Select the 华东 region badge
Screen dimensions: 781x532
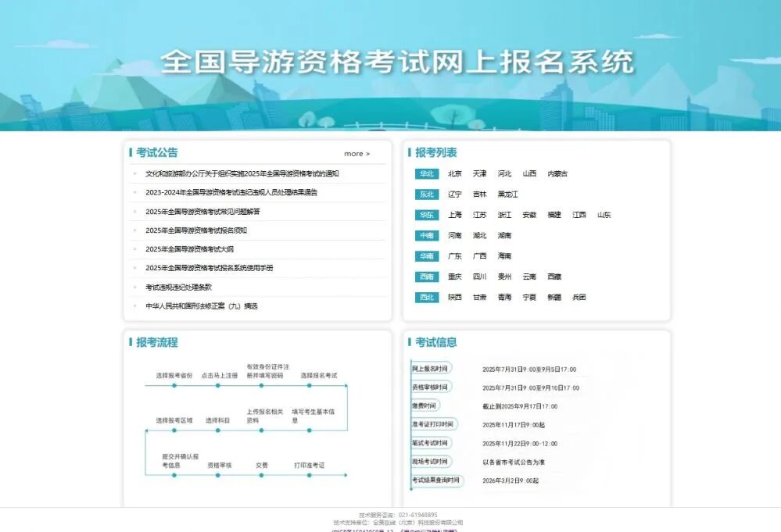426,215
